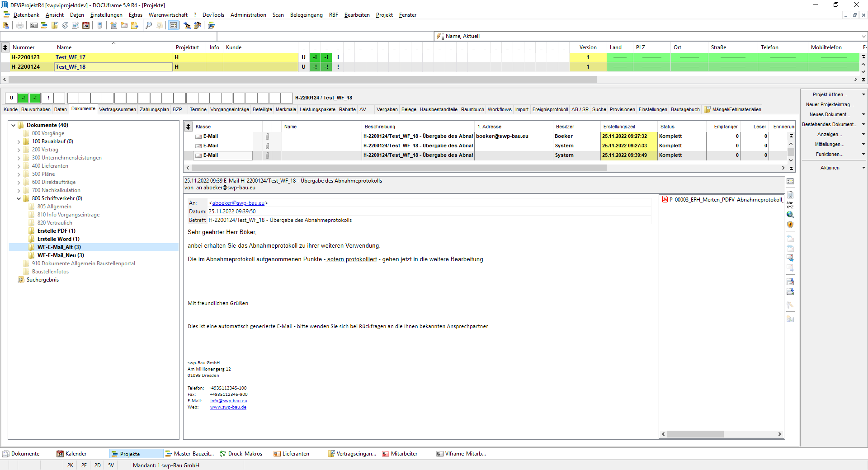The image size is (868, 470).
Task: Switch to the Bautagebuch tab
Action: [x=685, y=109]
